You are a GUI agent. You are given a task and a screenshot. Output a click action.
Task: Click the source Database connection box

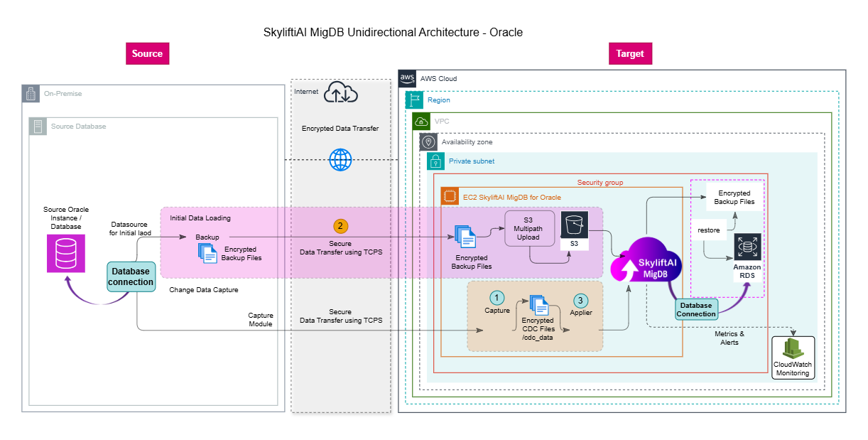[131, 277]
